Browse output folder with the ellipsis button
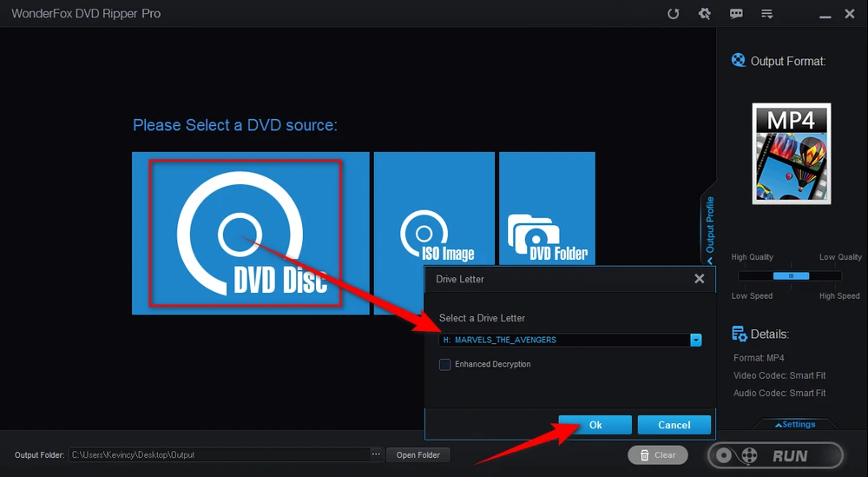This screenshot has width=868, height=477. (x=376, y=454)
